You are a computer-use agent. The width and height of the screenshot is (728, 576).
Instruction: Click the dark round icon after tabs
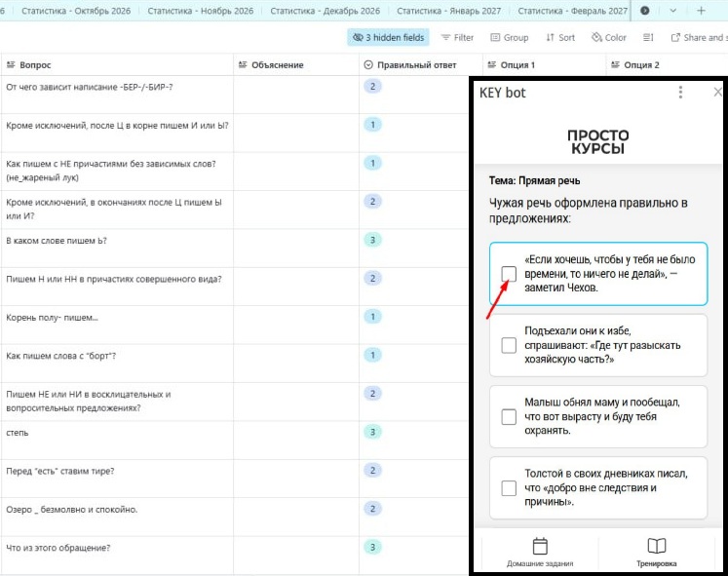pos(645,11)
